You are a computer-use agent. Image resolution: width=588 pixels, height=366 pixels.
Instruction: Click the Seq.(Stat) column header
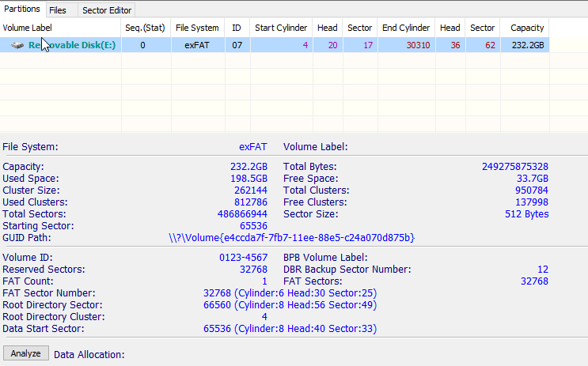146,28
